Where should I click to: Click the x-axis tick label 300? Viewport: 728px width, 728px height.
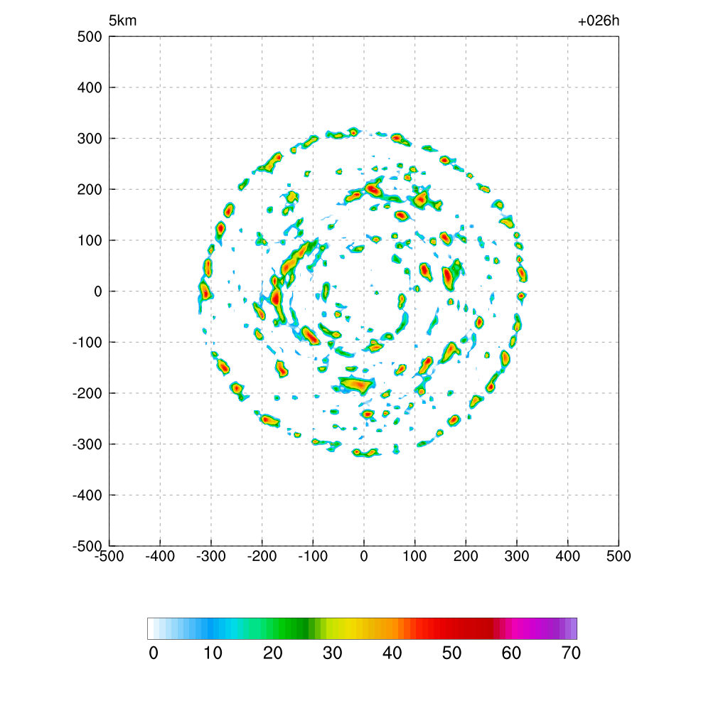coord(517,556)
